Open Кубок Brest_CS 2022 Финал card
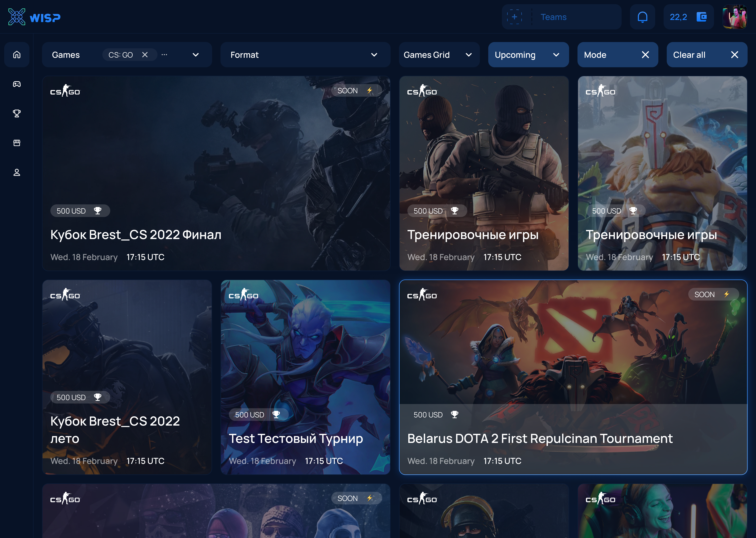The width and height of the screenshot is (756, 538). point(216,173)
